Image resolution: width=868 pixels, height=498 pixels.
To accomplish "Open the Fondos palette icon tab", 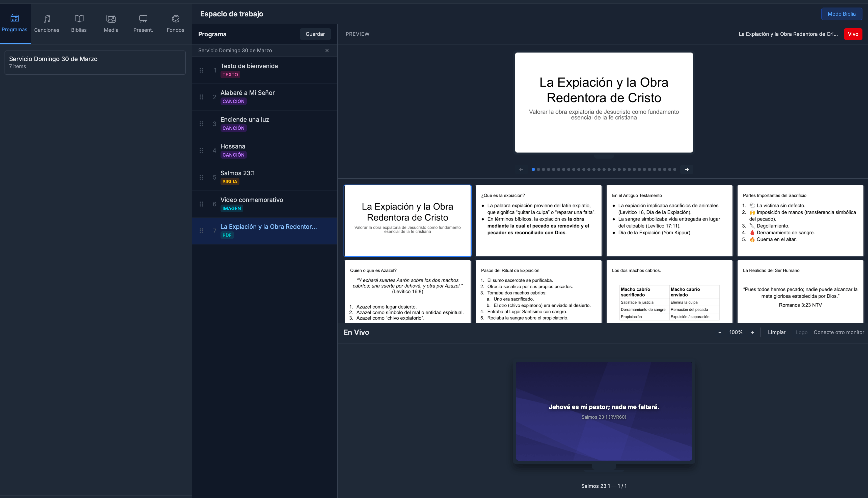I will 175,23.
